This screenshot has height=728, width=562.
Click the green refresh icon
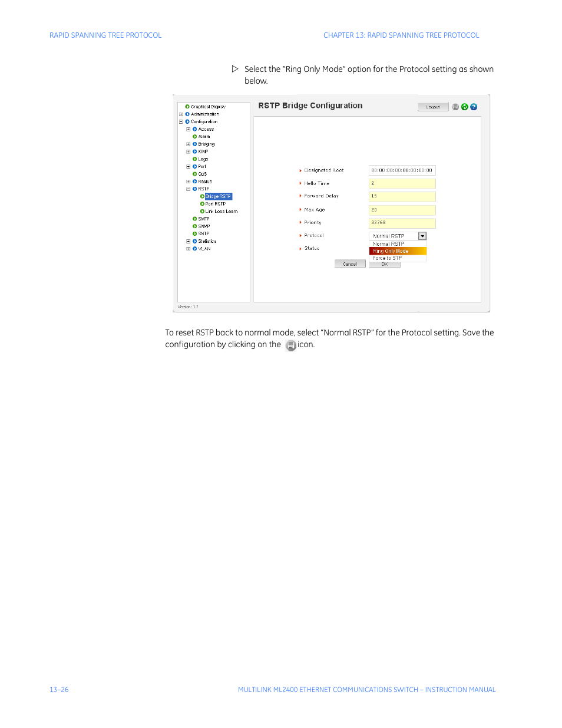click(x=464, y=107)
